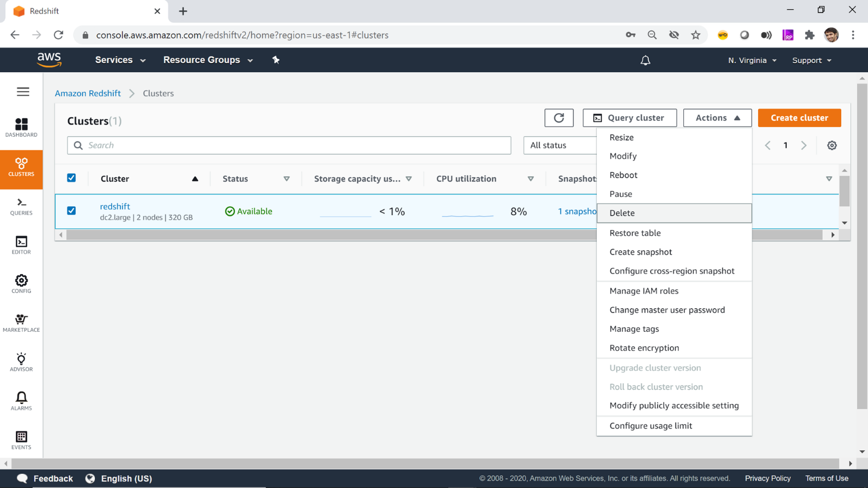
Task: Open the CPU utilization column filter arrow
Action: pos(531,179)
